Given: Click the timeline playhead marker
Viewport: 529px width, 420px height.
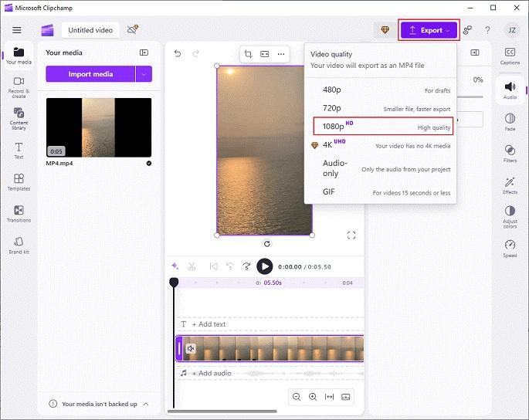Looking at the screenshot, I should tap(174, 283).
